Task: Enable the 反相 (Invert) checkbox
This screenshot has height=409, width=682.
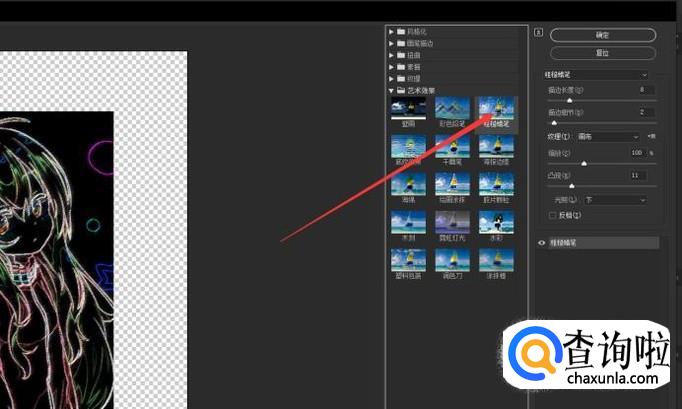Action: (x=553, y=215)
